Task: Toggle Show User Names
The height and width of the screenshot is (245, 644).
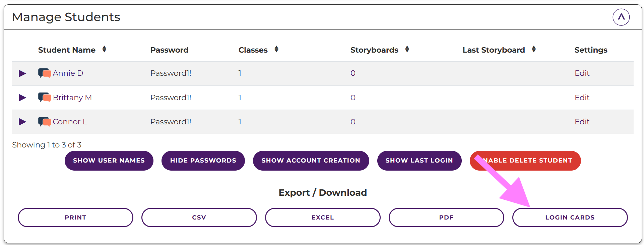Action: point(109,161)
